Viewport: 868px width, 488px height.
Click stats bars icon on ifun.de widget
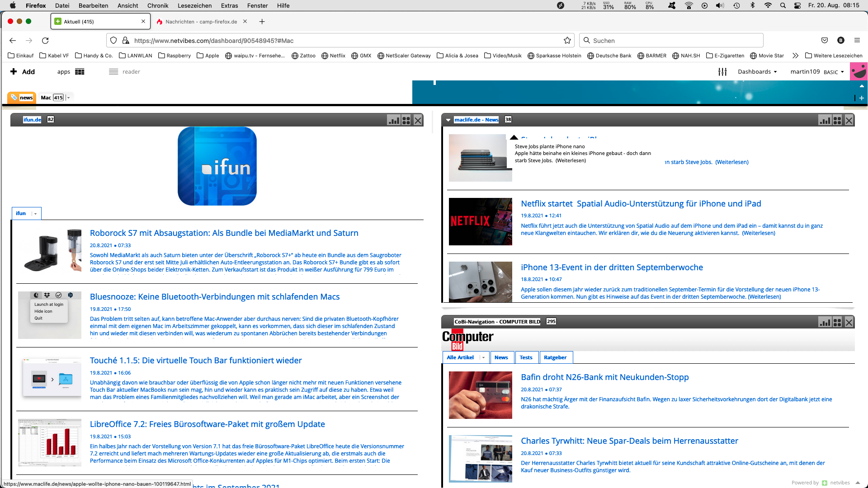tap(394, 120)
